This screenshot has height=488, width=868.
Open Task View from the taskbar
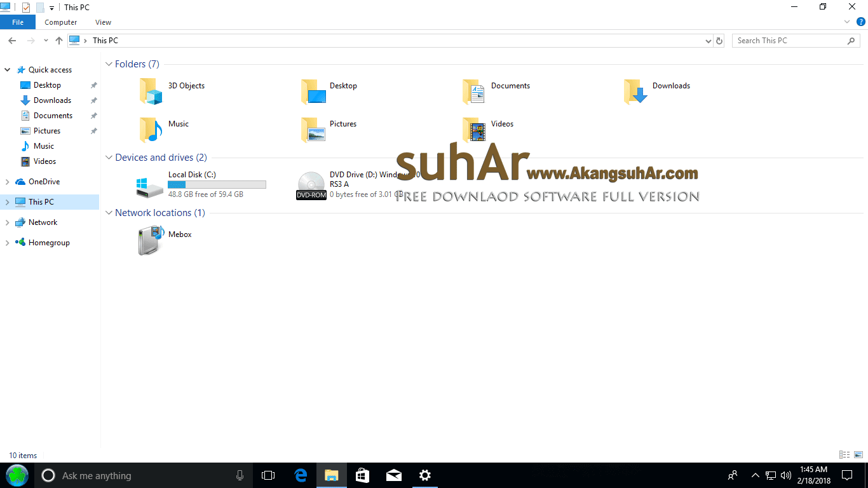pos(268,475)
